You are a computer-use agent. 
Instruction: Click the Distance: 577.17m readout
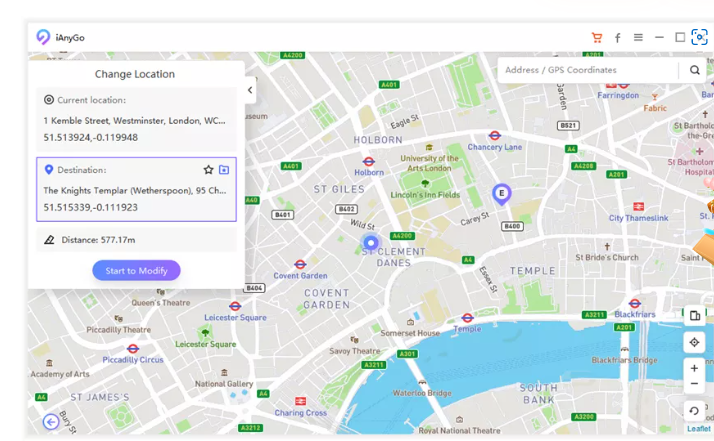(x=98, y=240)
